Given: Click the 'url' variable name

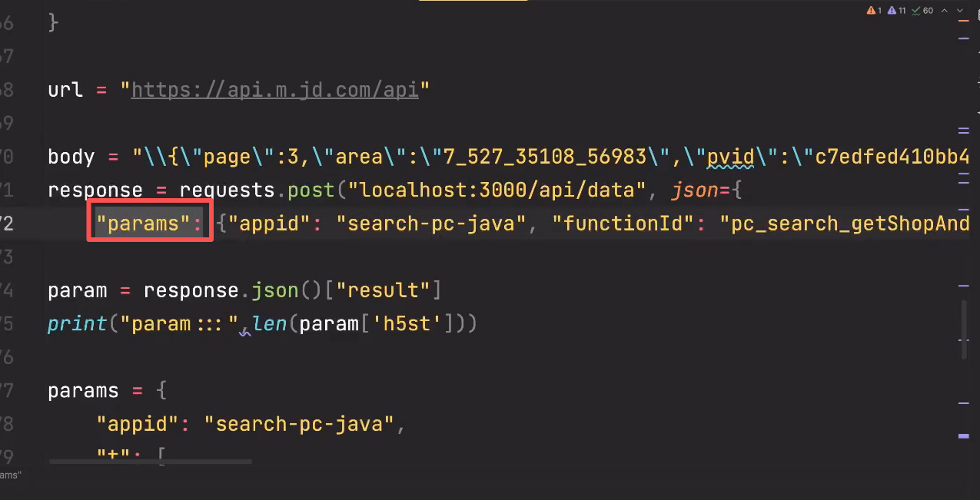Looking at the screenshot, I should coord(65,90).
